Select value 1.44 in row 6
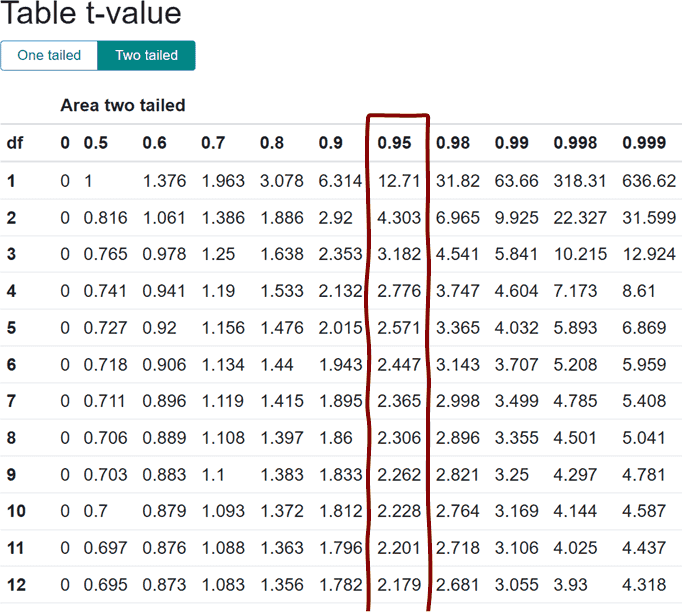 [x=277, y=365]
